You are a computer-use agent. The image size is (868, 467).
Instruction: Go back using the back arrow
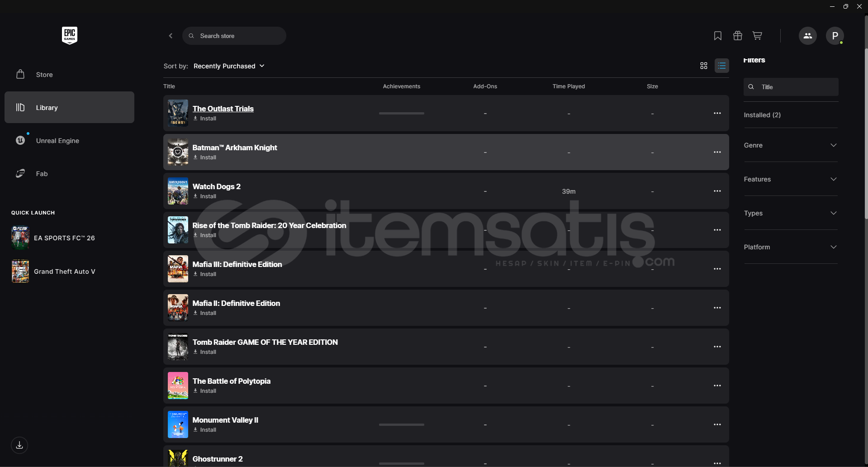(x=171, y=36)
